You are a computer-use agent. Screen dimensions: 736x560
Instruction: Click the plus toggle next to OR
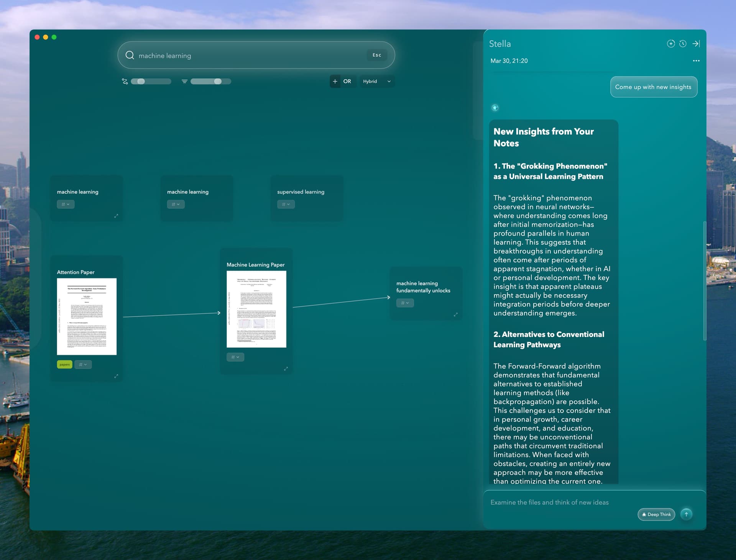point(335,81)
